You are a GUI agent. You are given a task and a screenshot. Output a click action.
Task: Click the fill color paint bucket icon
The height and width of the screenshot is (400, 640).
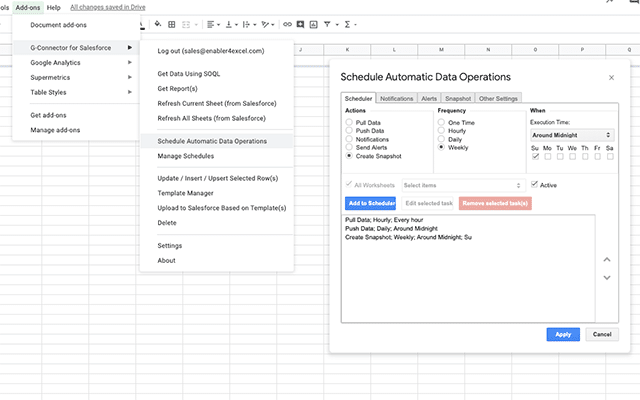coord(158,24)
